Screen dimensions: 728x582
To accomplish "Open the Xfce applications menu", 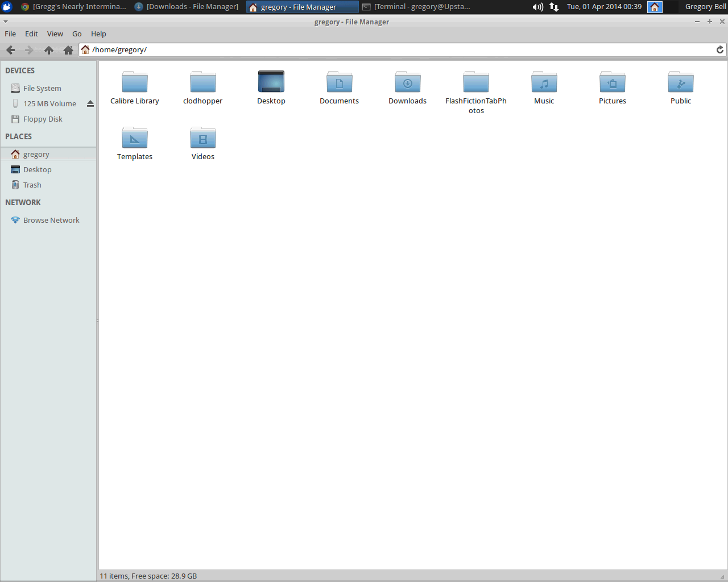I will (x=7, y=7).
